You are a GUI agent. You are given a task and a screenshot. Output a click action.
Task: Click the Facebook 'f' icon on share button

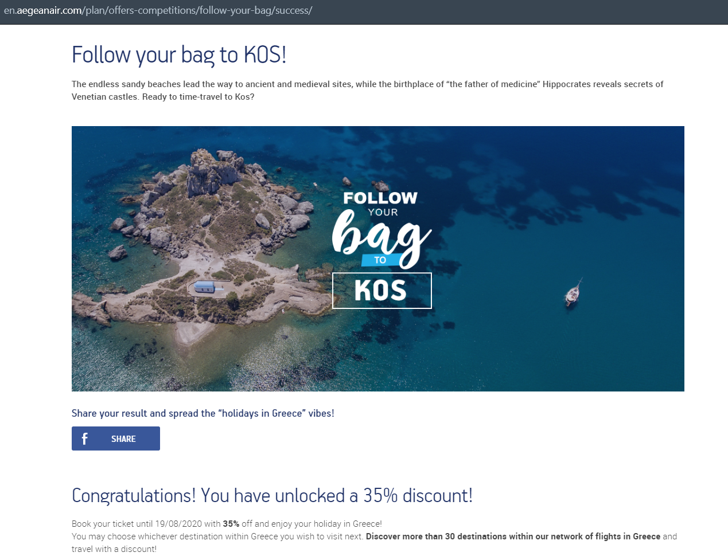[x=84, y=438]
